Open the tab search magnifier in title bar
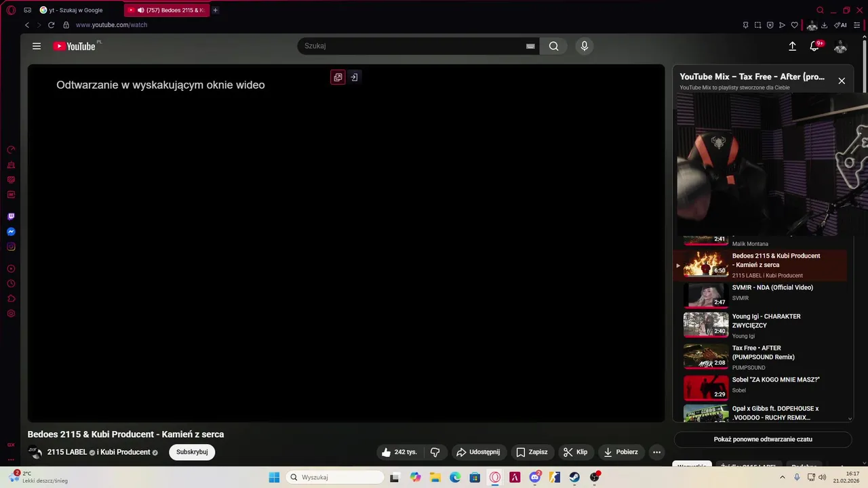 point(820,10)
